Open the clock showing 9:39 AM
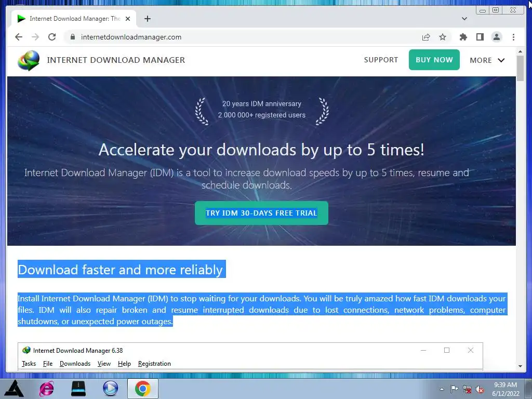 pos(506,389)
